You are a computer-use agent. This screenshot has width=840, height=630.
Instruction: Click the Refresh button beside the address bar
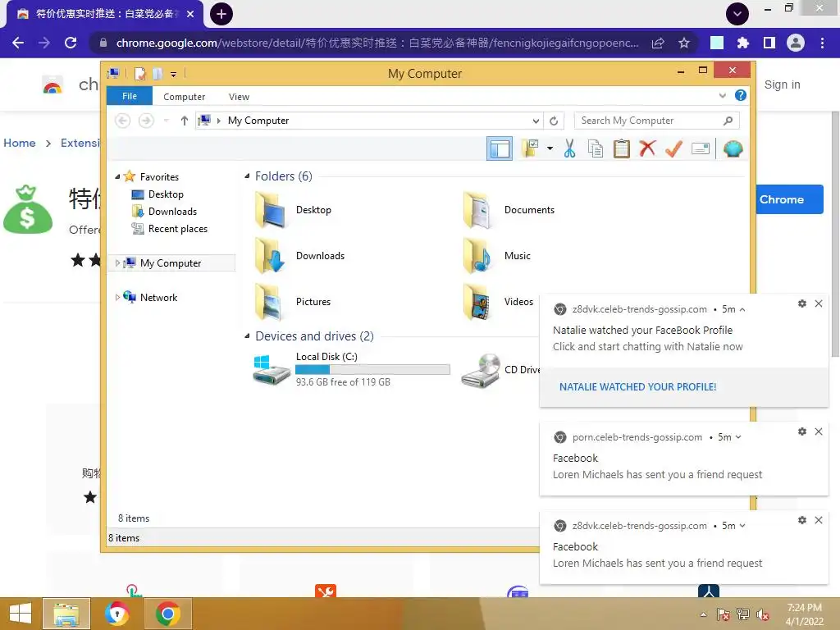[554, 121]
